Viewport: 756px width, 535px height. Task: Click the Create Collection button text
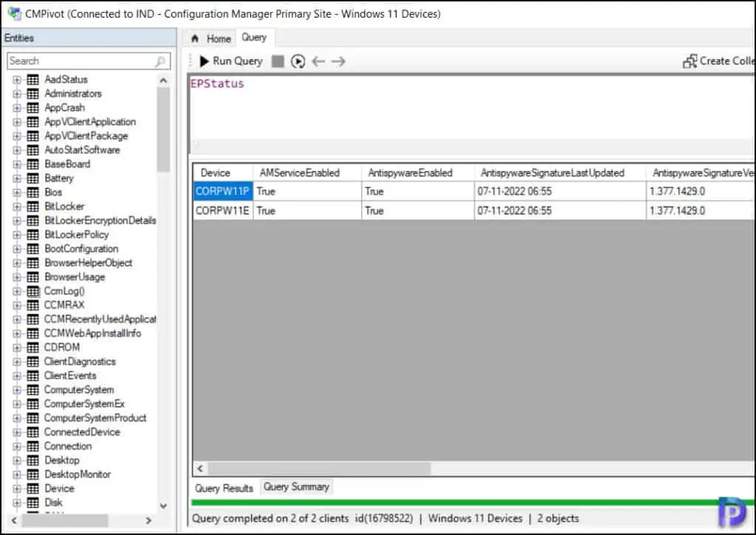click(726, 61)
